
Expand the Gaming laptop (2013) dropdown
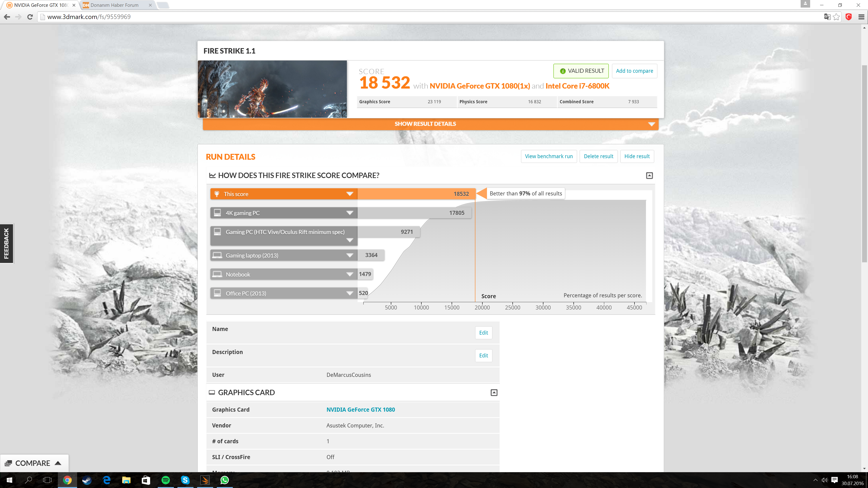(350, 255)
